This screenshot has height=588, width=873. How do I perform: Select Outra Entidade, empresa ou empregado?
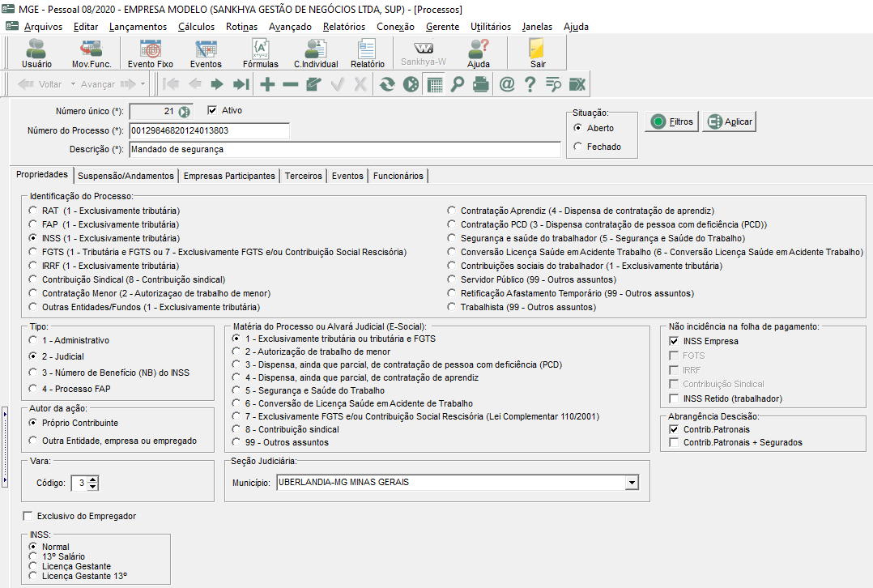[33, 441]
